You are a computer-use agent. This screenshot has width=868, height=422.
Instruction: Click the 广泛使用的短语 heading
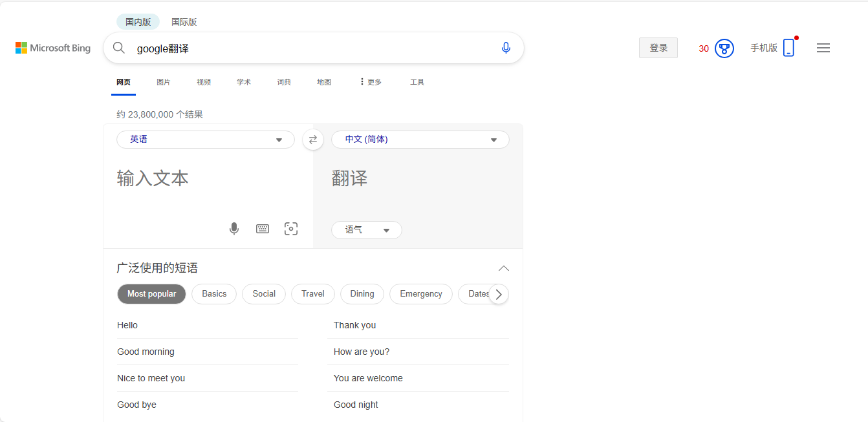point(157,268)
